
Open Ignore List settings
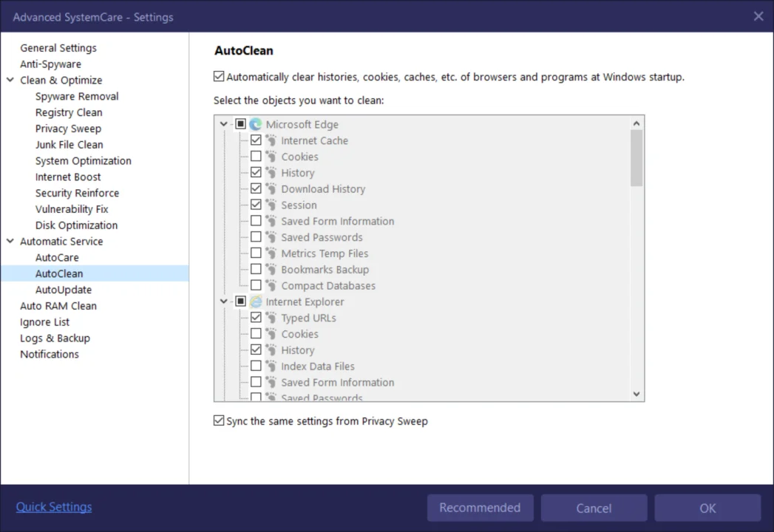pos(44,322)
